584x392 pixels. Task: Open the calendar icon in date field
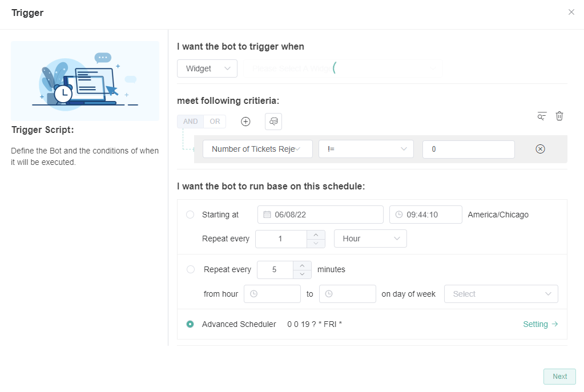tap(267, 215)
